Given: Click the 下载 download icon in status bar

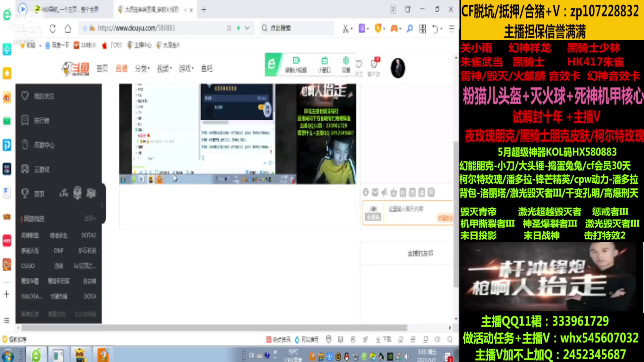Looking at the screenshot, I should pyautogui.click(x=383, y=340).
